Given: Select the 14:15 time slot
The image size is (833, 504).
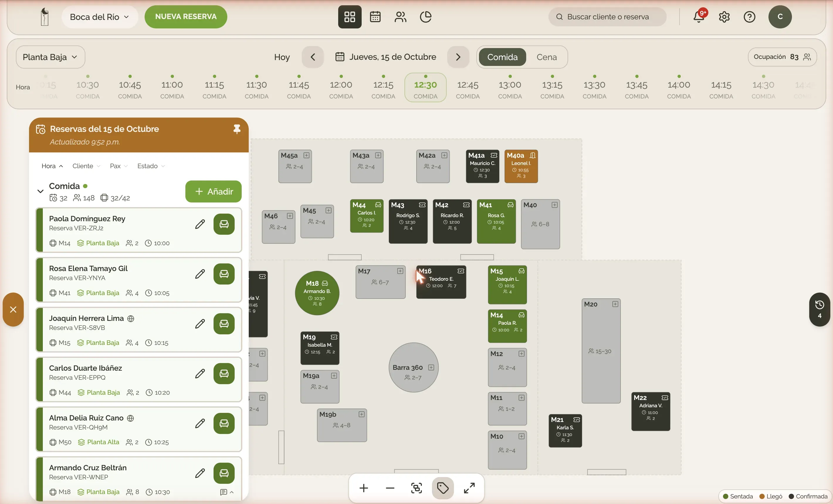Looking at the screenshot, I should click(721, 88).
